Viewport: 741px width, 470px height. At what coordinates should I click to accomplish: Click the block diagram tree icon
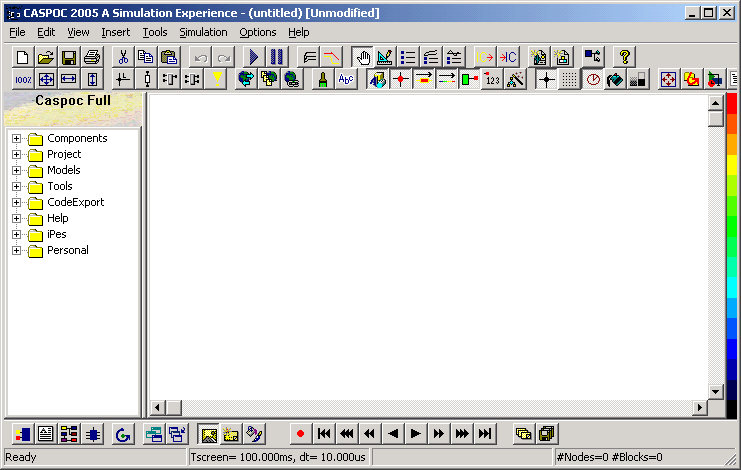[69, 434]
